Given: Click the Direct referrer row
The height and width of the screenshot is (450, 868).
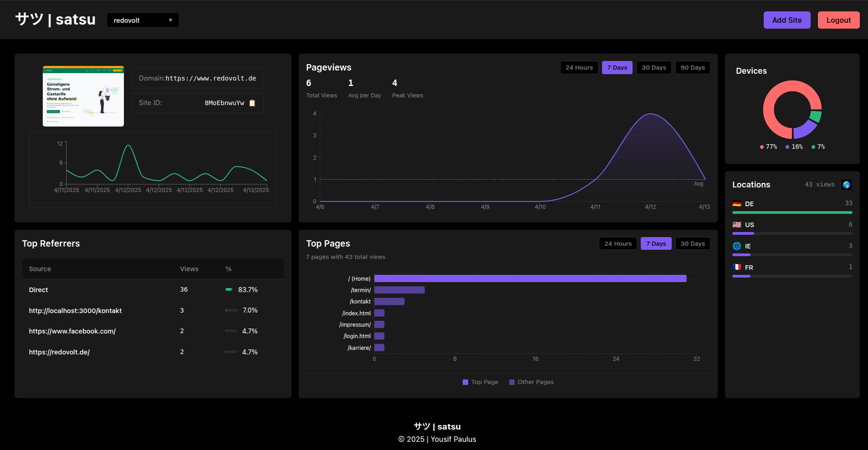Looking at the screenshot, I should [x=153, y=290].
